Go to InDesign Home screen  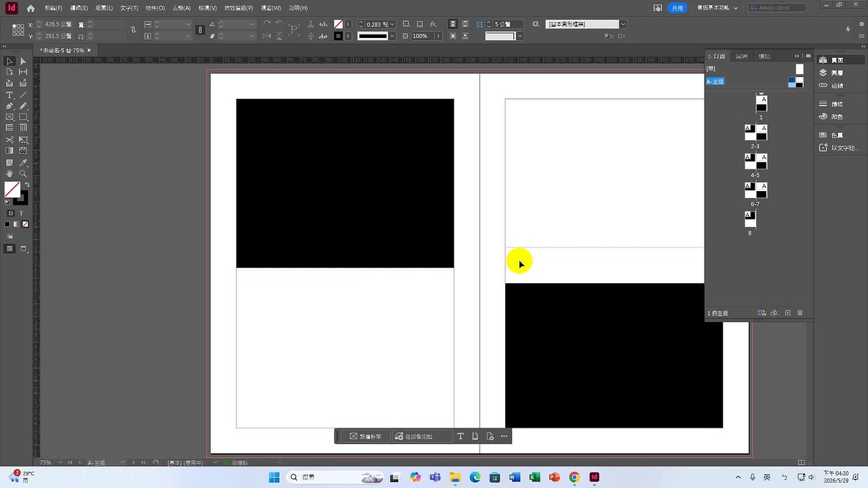coord(31,8)
